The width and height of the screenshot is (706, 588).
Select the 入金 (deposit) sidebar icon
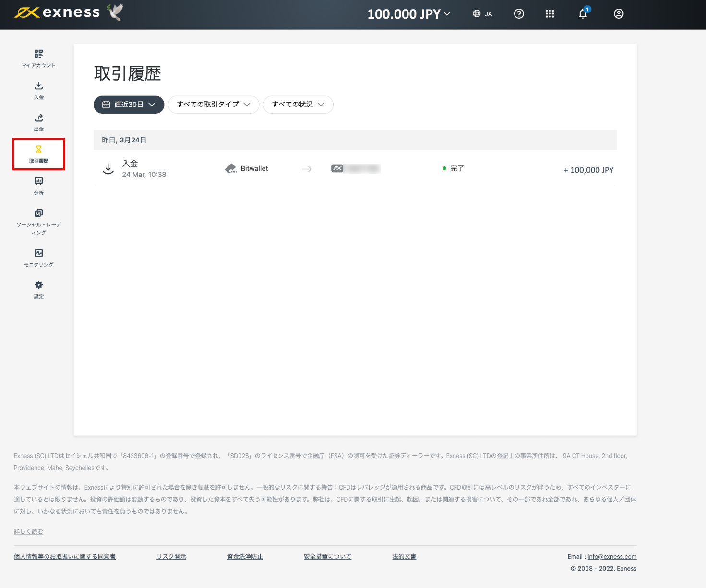[38, 90]
